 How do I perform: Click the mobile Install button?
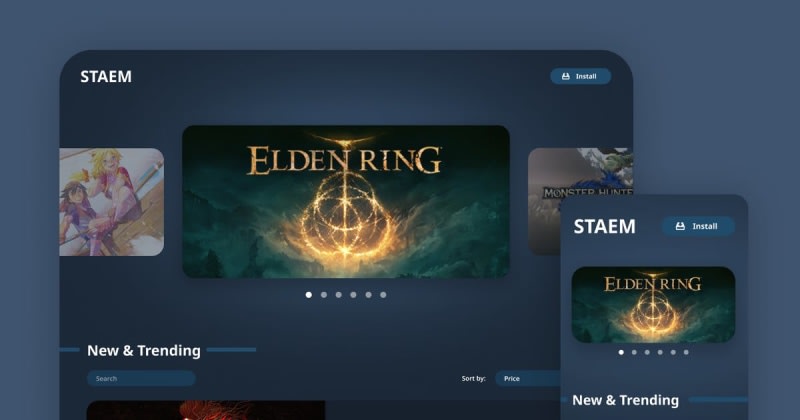click(x=698, y=226)
